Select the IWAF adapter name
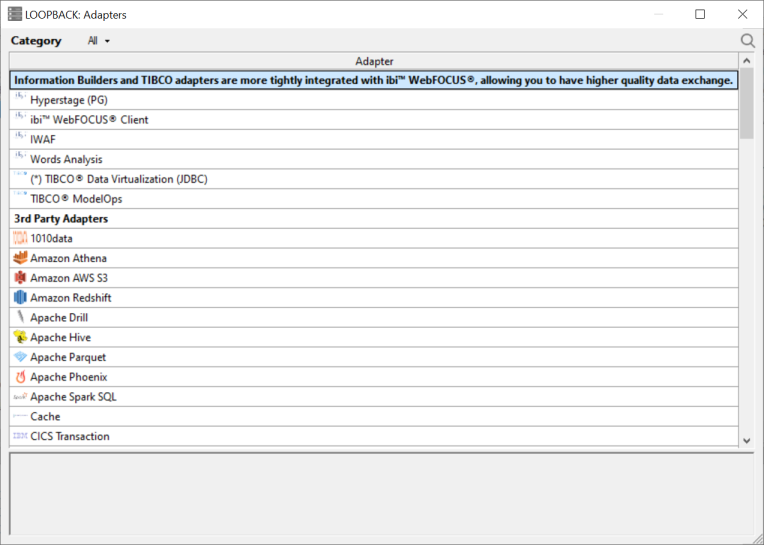 43,140
